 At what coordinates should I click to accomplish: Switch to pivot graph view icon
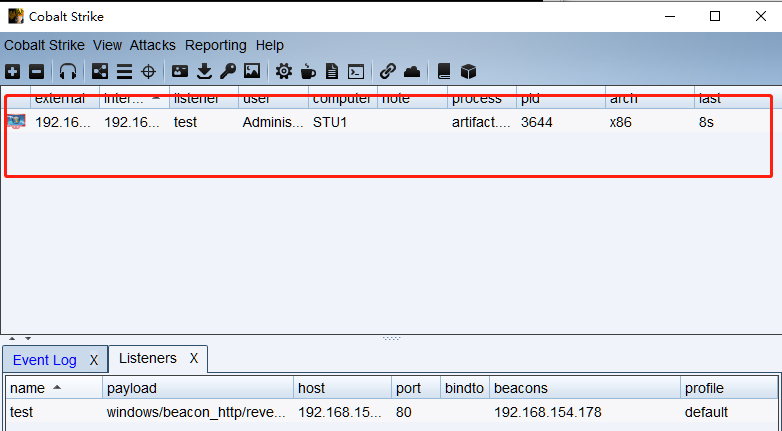click(x=100, y=72)
